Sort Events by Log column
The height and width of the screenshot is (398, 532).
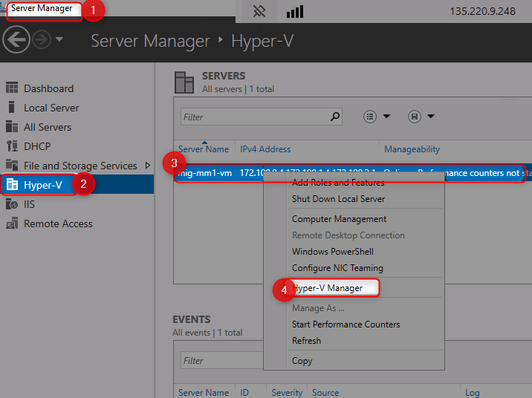(472, 393)
